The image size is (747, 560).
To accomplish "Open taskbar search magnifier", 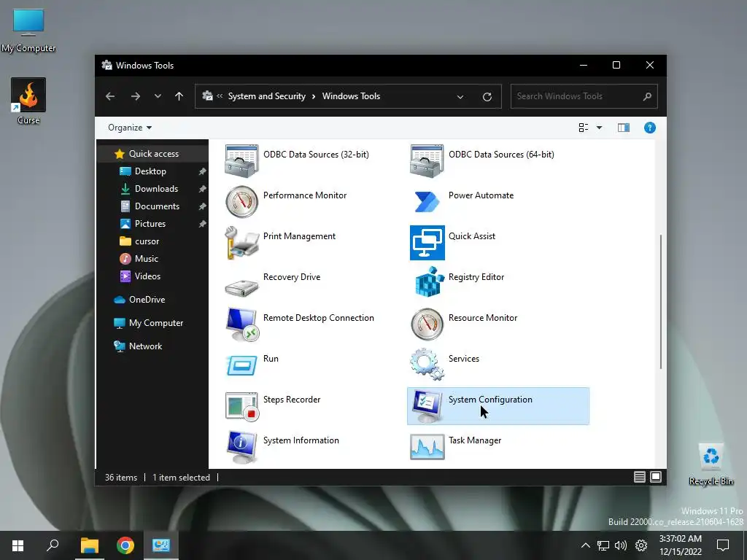I will point(53,545).
